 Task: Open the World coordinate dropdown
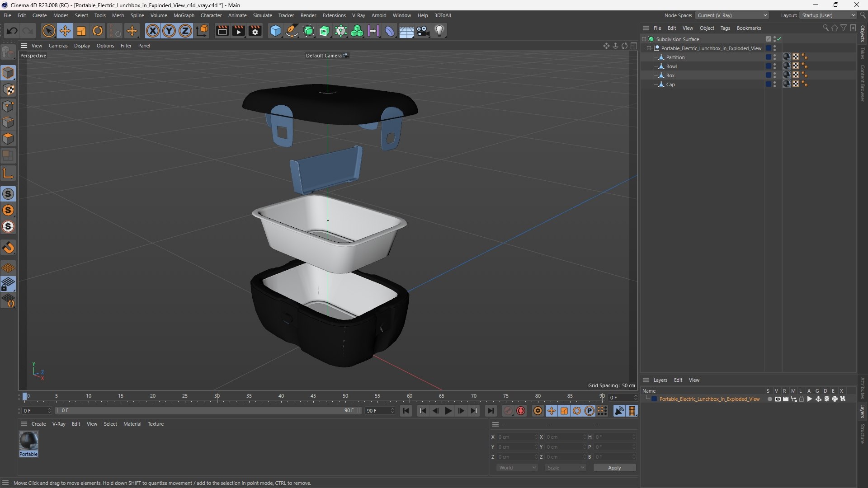pyautogui.click(x=517, y=468)
